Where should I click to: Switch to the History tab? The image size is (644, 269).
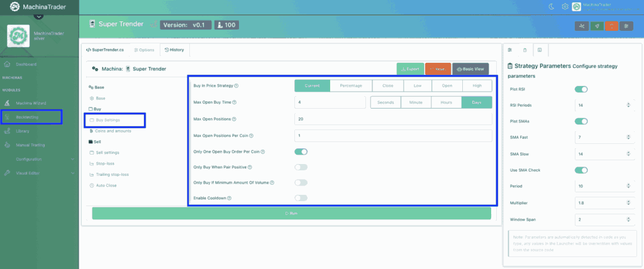174,50
